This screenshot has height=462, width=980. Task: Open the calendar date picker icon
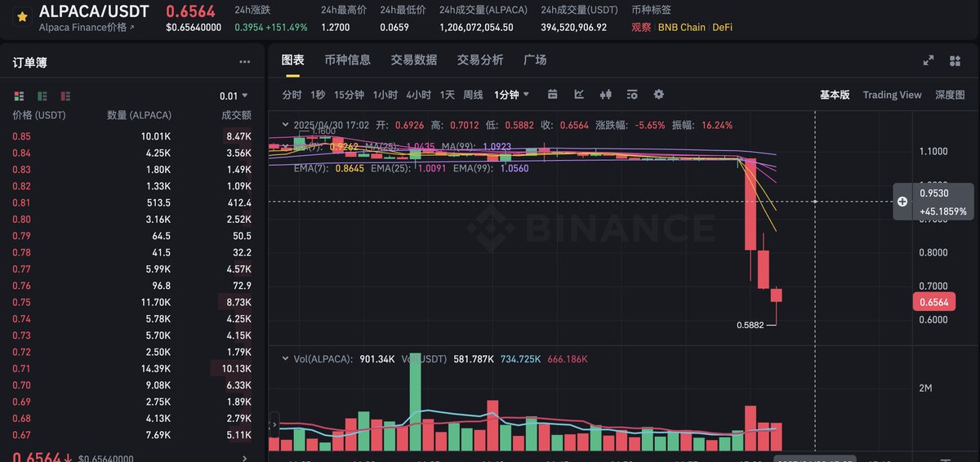[553, 95]
